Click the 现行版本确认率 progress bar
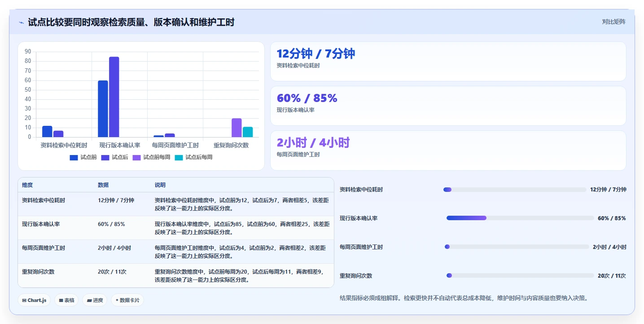 520,218
